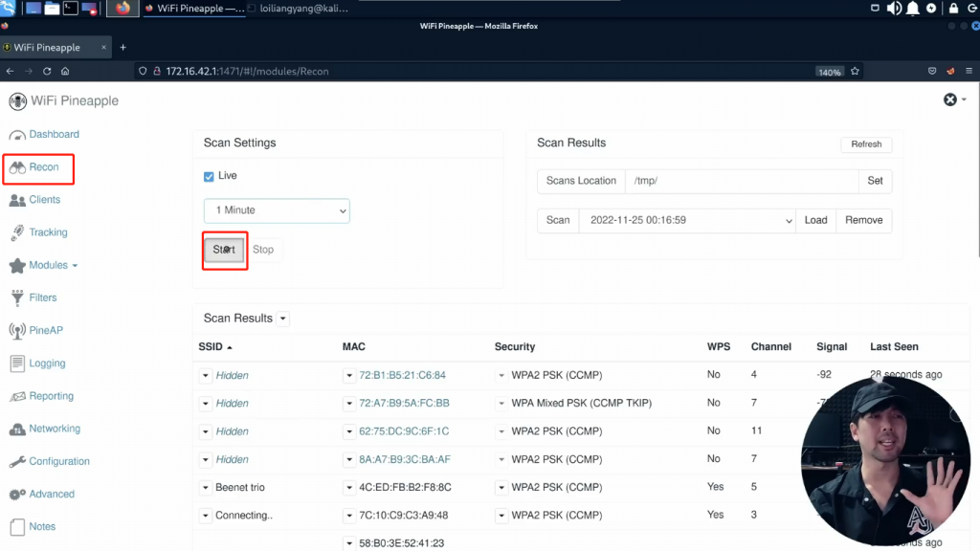The width and height of the screenshot is (980, 551).
Task: Open the Filters funnel icon
Action: 17,298
